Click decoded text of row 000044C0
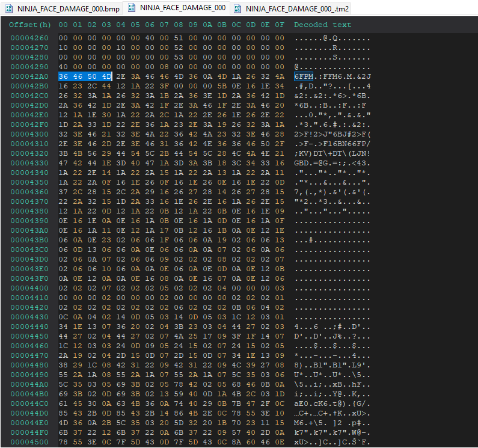Image resolution: width=478 pixels, height=448 pixels. pyautogui.click(x=332, y=403)
